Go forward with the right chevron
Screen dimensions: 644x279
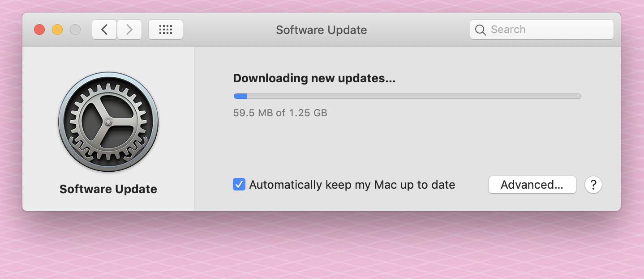point(129,30)
